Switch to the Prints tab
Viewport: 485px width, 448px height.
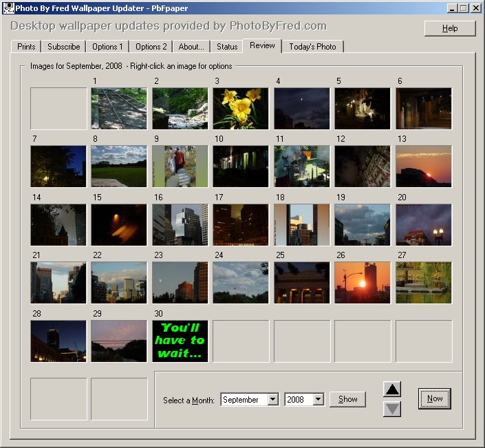point(26,47)
